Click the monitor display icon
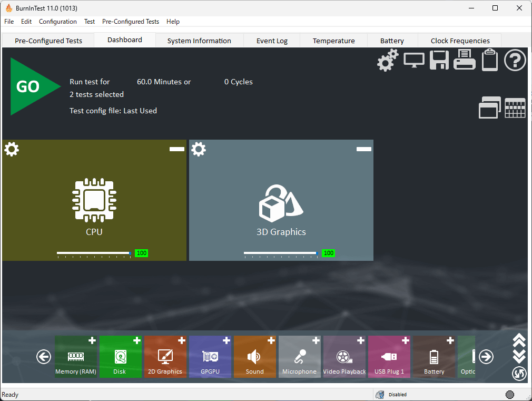 click(x=414, y=61)
